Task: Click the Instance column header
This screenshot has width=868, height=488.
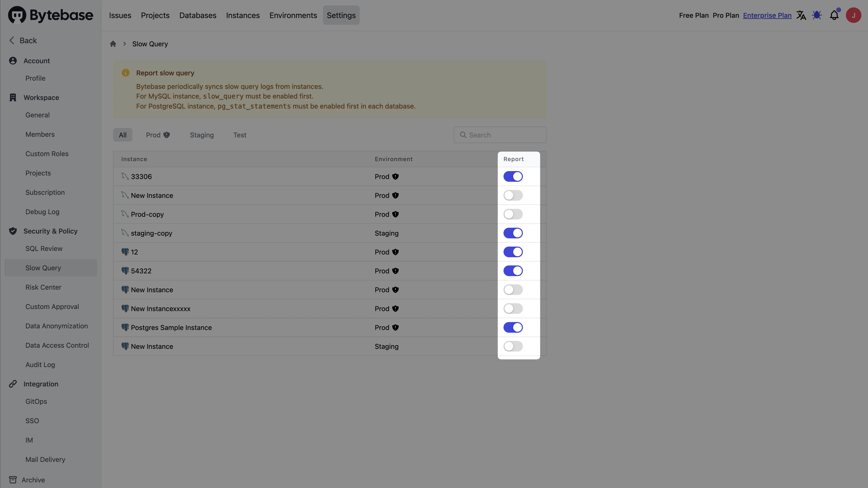Action: (134, 159)
